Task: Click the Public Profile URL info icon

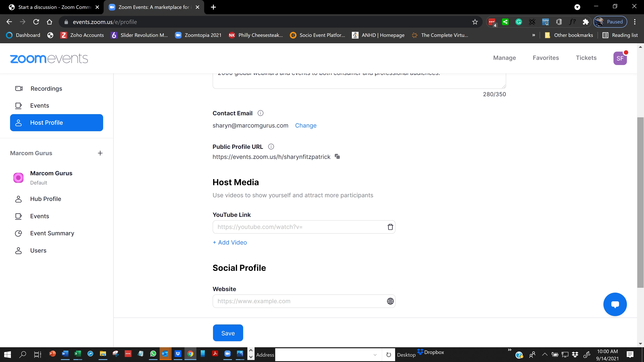Action: coord(271,147)
